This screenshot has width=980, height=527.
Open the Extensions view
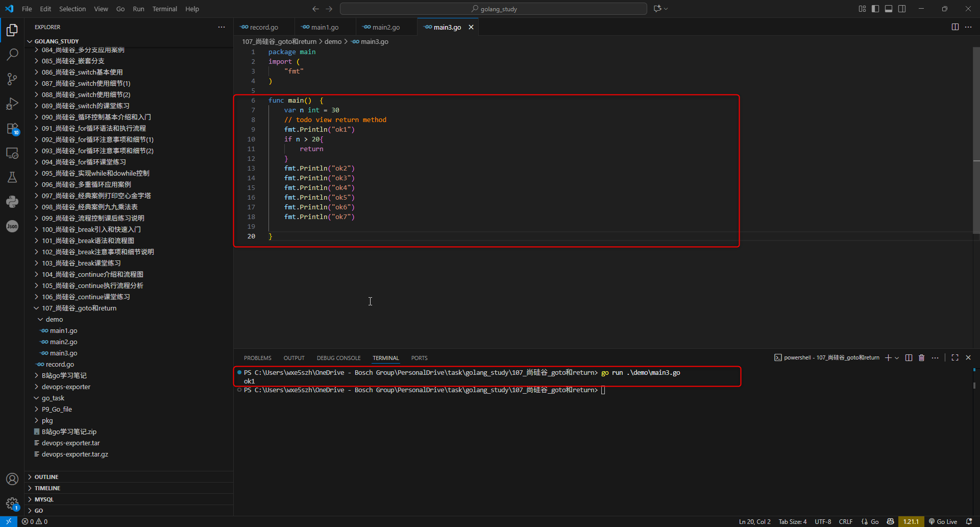pyautogui.click(x=12, y=128)
